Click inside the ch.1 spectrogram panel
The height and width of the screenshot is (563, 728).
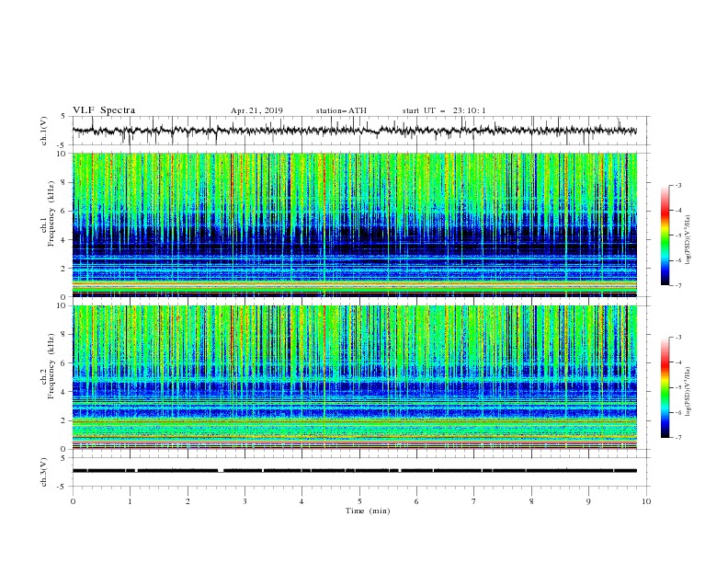(x=355, y=224)
